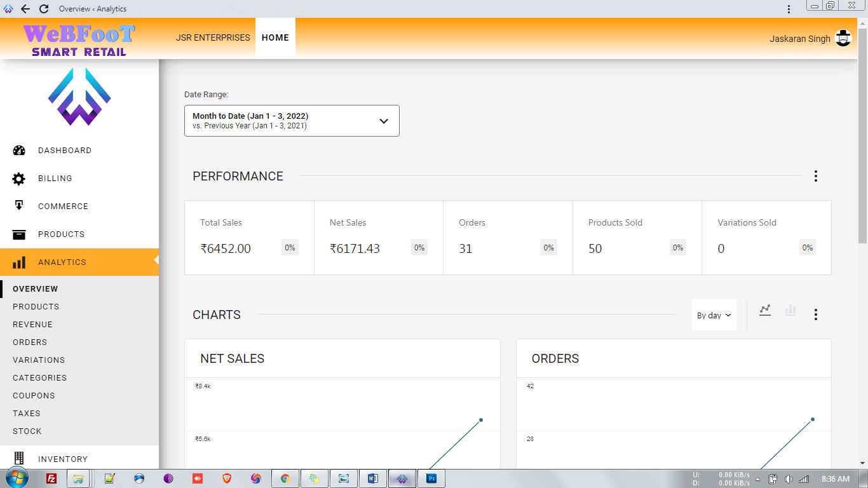Viewport: 868px width, 488px height.
Task: Open the Performance section options menu
Action: pos(816,176)
